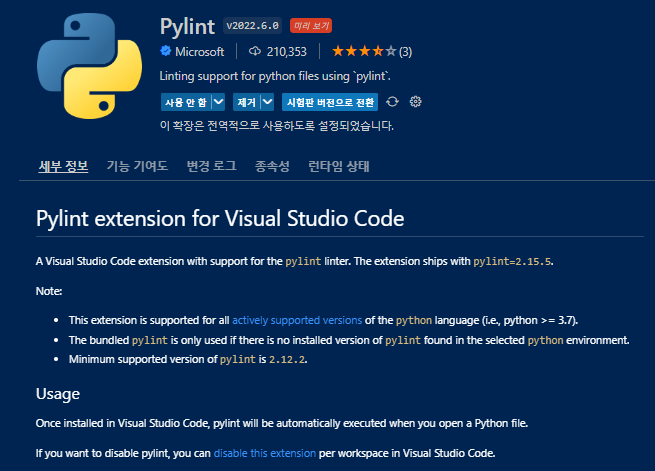Screen dimensions: 655x471
Task: Click the 제거 uninstall button
Action: click(246, 102)
